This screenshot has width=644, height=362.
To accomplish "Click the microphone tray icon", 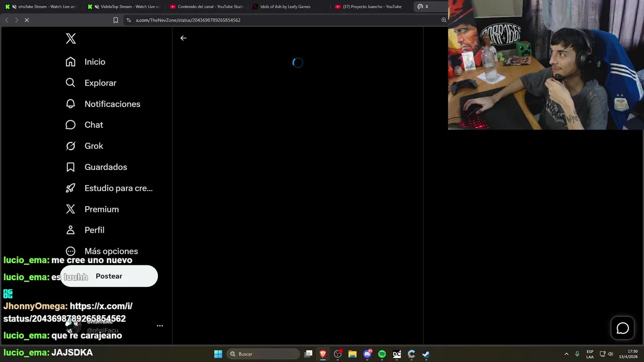I will [577, 354].
